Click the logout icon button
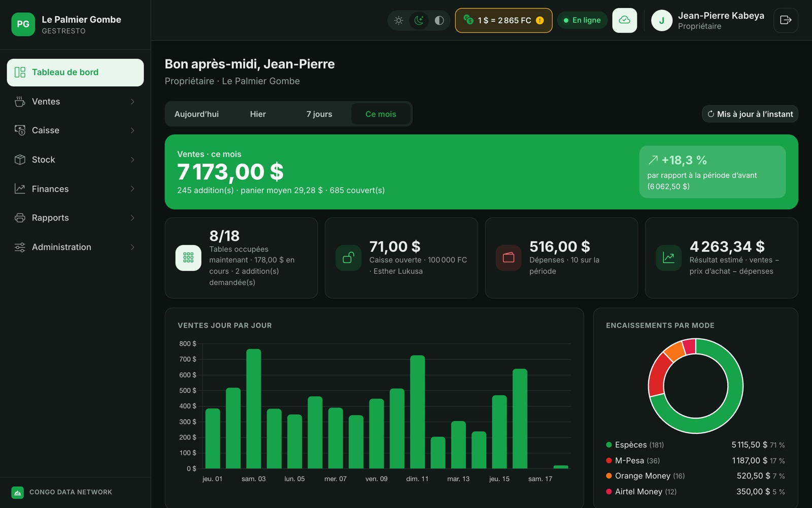Screen dimensions: 812x508 click(x=786, y=20)
